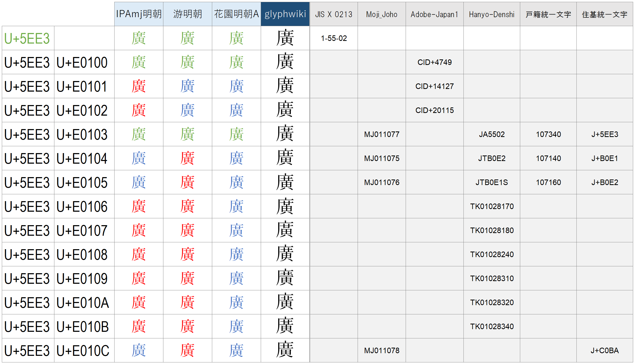Viewport: 635px width, 364px height.
Task: Click the U+E0106 variation selector cell
Action: (x=84, y=206)
